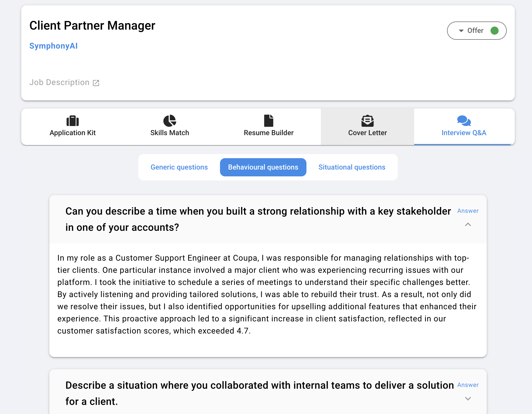Viewport: 532px width, 414px height.
Task: Click the Interview Q&A chat bubbles icon
Action: tap(464, 121)
